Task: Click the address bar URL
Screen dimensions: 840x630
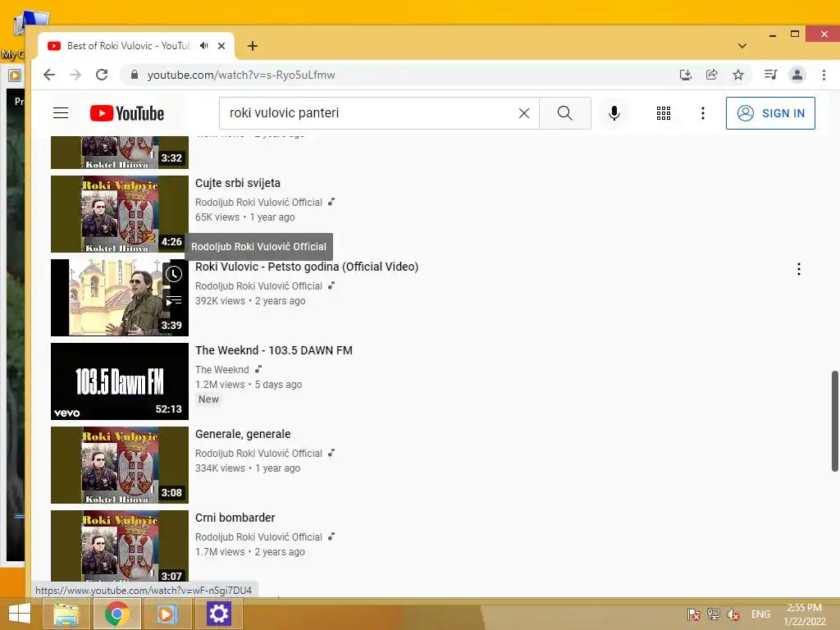Action: click(241, 75)
